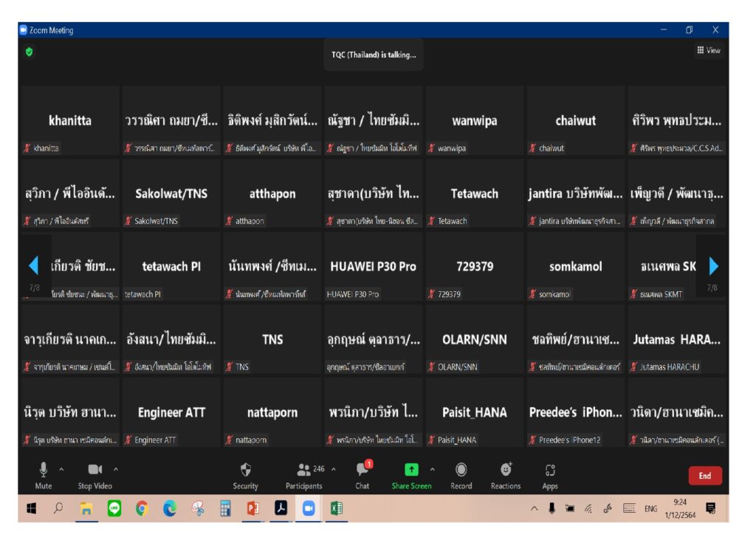
Task: Open Adobe Acrobat from taskbar
Action: [x=281, y=508]
